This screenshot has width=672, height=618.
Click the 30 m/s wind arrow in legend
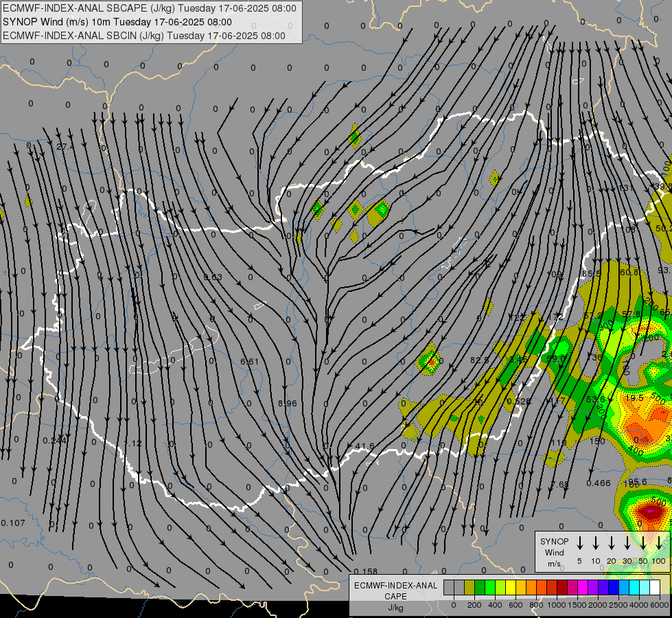pos(627,542)
